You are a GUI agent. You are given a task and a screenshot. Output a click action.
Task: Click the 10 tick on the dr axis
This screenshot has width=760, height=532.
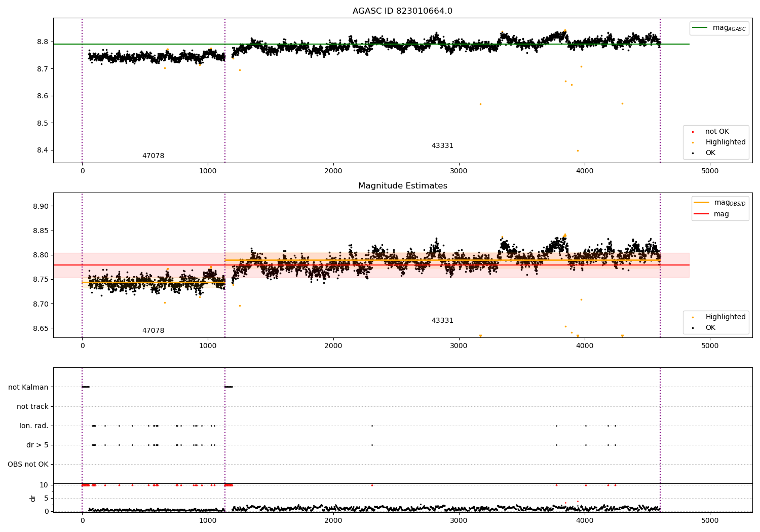(x=44, y=485)
